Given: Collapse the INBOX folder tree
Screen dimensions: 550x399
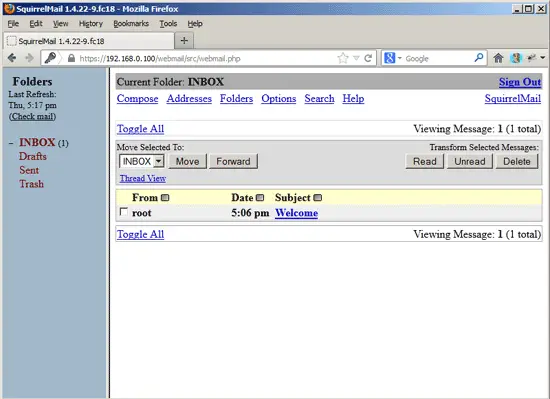Looking at the screenshot, I should click(11, 143).
